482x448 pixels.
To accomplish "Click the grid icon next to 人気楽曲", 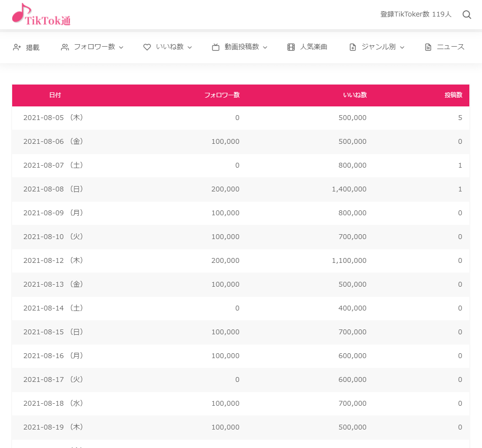I will 290,47.
